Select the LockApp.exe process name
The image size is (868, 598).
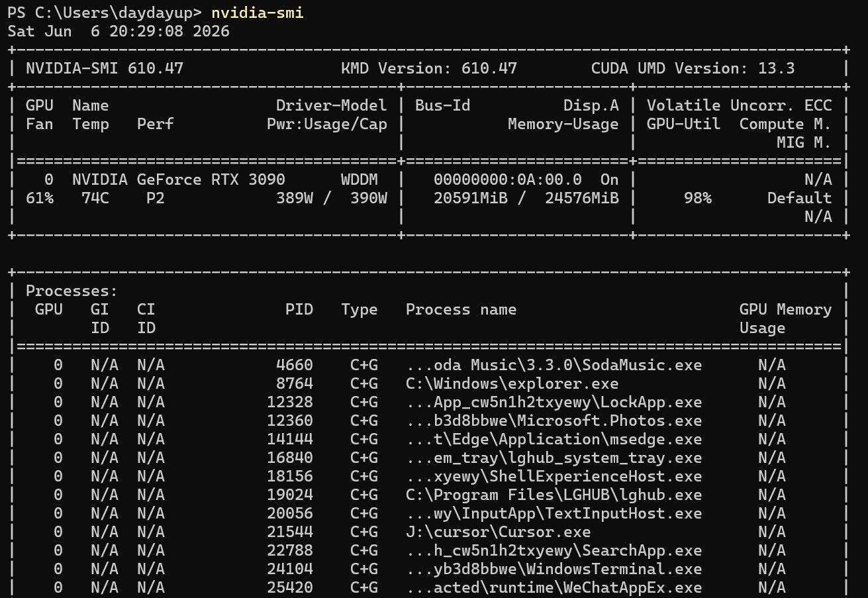tap(554, 402)
